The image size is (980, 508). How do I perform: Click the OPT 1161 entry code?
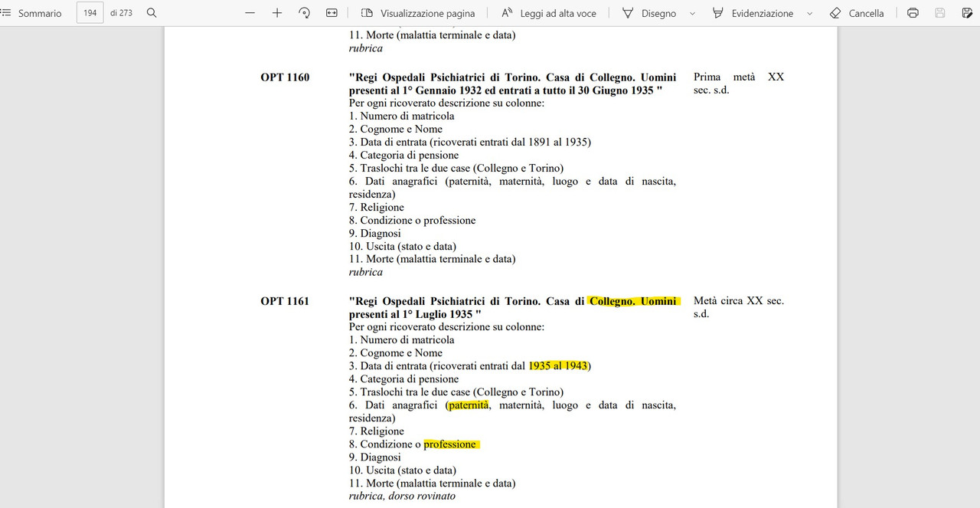(x=285, y=301)
